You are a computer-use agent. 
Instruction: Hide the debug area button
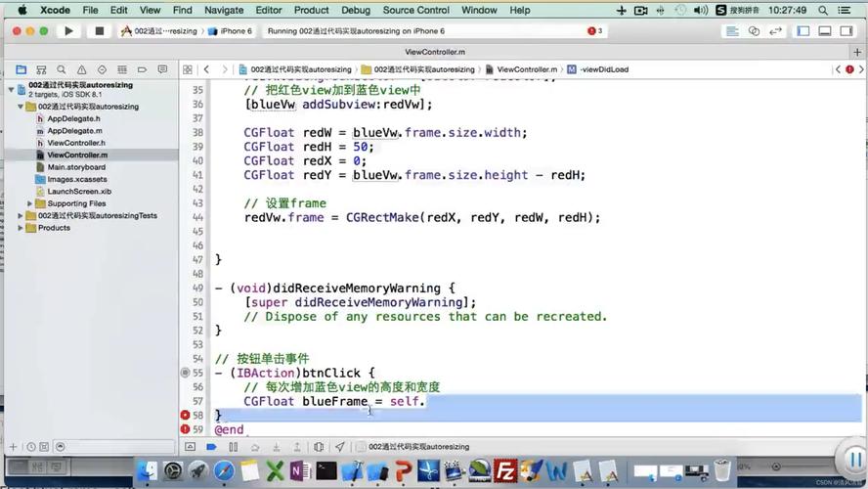190,446
